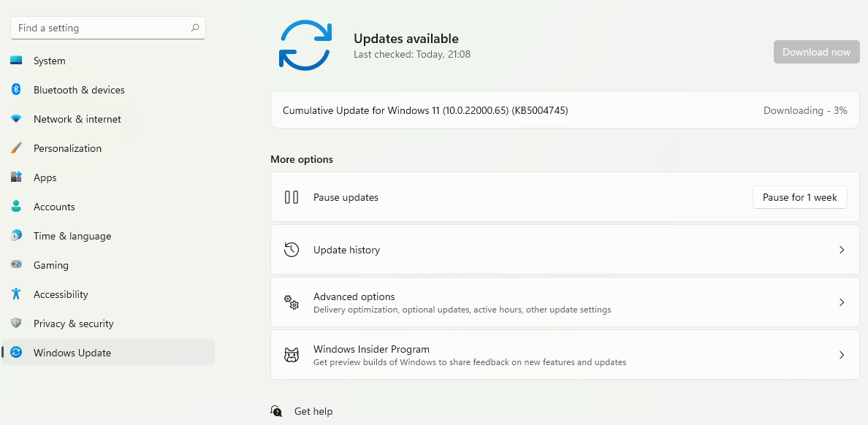Click the Accessibility figure icon
868x425 pixels.
coord(16,294)
